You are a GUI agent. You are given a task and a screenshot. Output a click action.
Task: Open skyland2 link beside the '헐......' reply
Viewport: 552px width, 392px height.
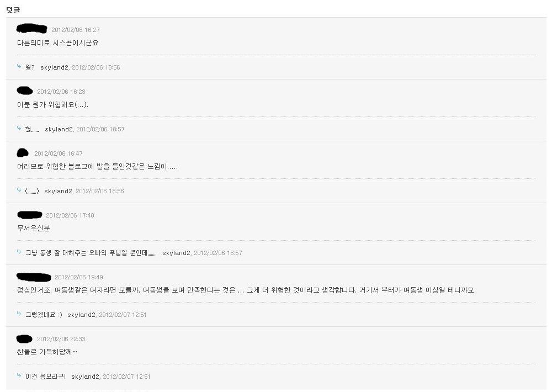[x=59, y=129]
